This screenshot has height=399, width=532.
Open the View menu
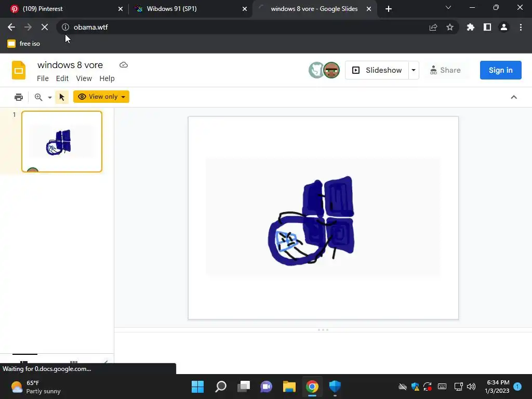[84, 78]
